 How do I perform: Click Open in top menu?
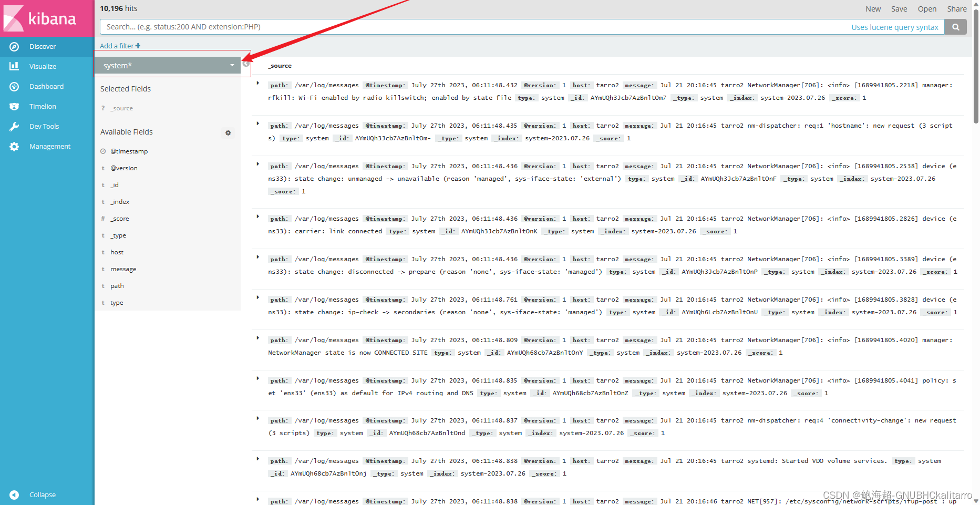coord(927,9)
